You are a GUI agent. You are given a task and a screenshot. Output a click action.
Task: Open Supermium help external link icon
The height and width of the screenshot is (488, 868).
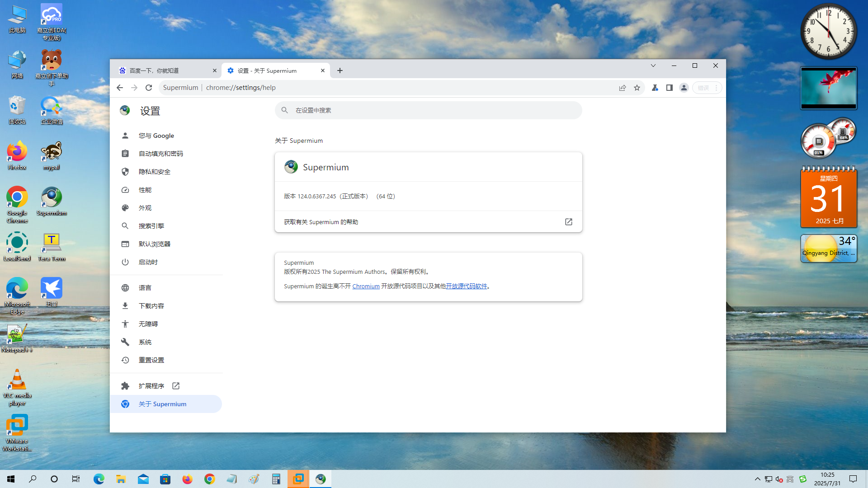pos(569,222)
